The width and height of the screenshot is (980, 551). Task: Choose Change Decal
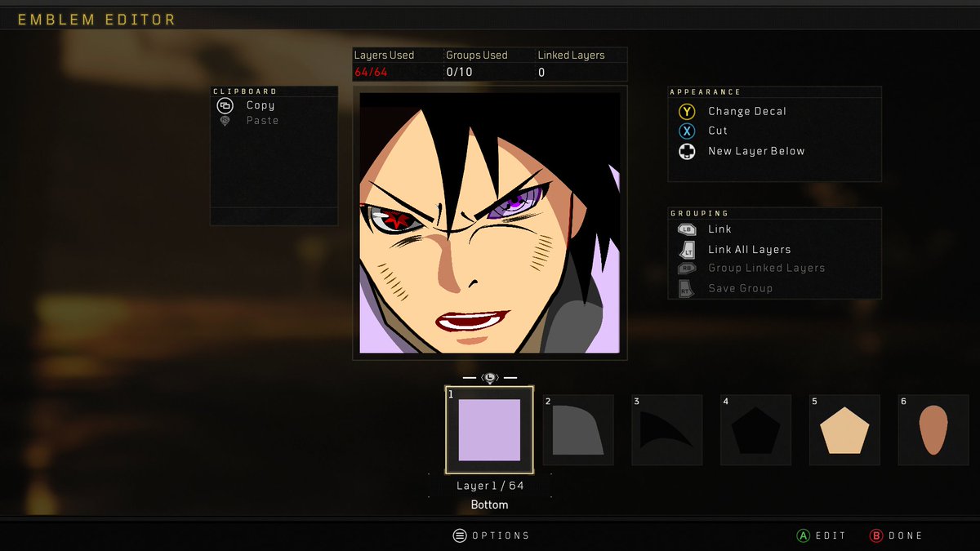tap(747, 111)
